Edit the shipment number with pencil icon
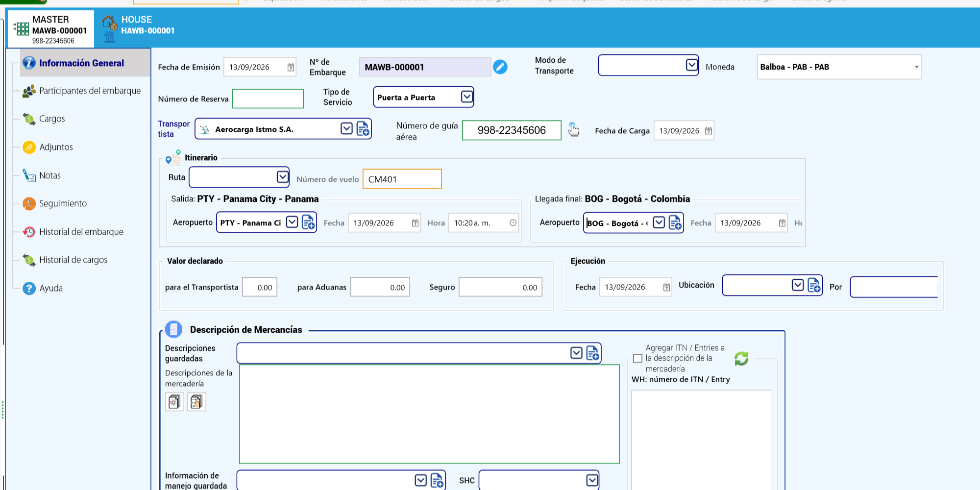This screenshot has width=980, height=490. pos(500,67)
